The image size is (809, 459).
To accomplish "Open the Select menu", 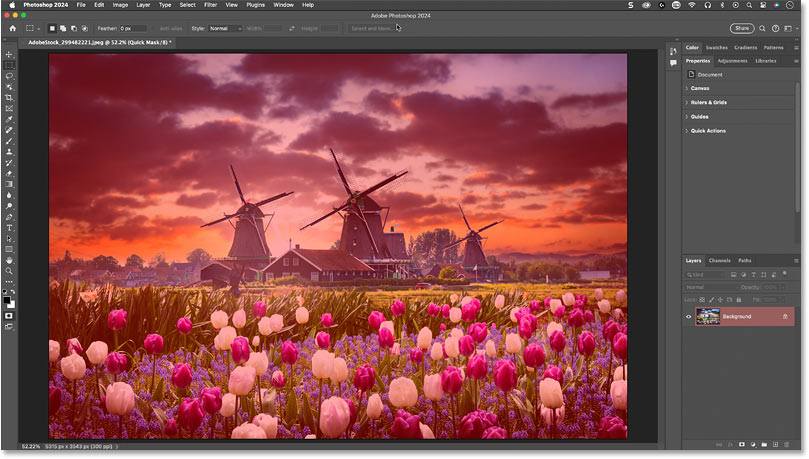I will click(188, 5).
